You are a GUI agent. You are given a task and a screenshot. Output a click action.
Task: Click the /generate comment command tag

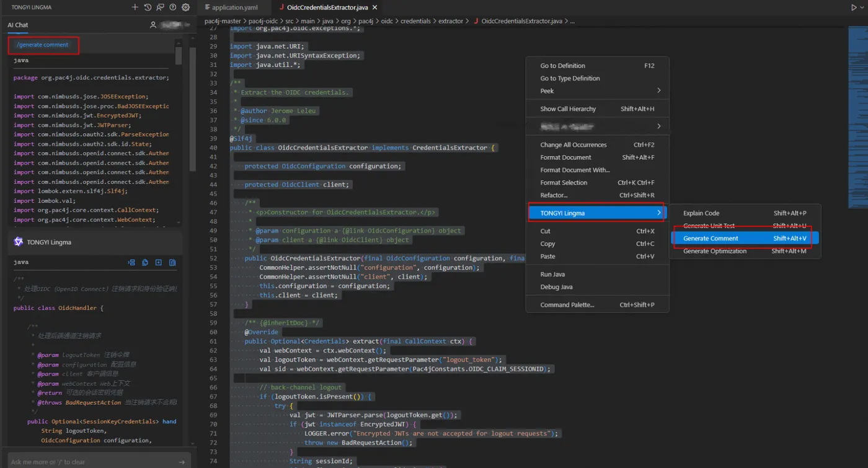click(x=43, y=45)
